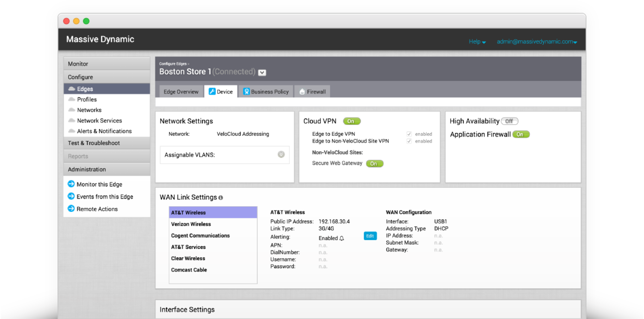Click the WAN Link Settings info icon

click(x=221, y=198)
